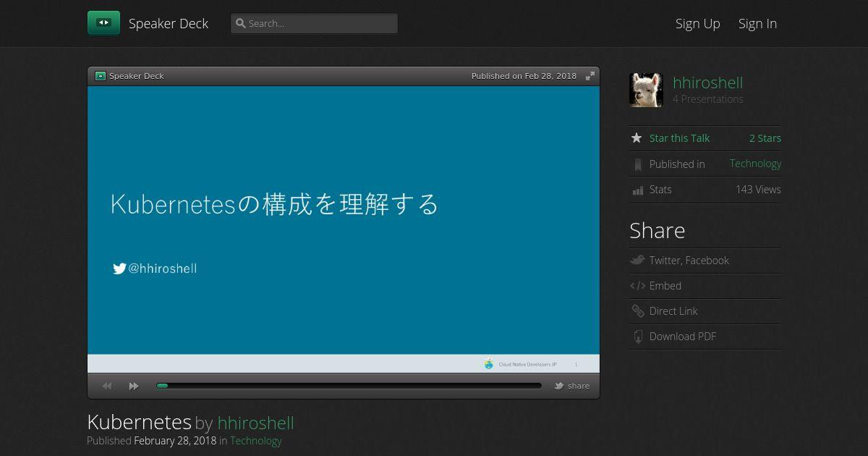Click the 143 Views stat
The image size is (868, 456).
(758, 190)
